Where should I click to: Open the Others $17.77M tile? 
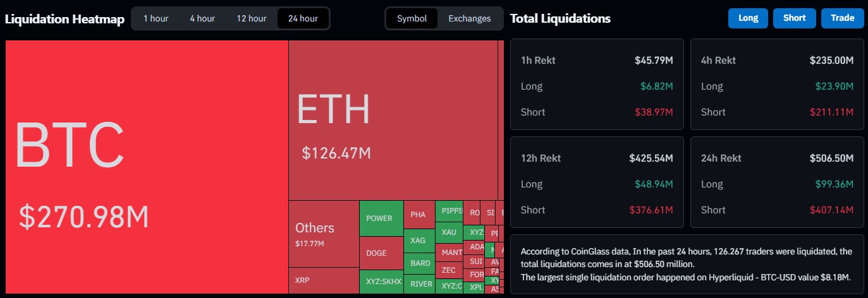[324, 234]
